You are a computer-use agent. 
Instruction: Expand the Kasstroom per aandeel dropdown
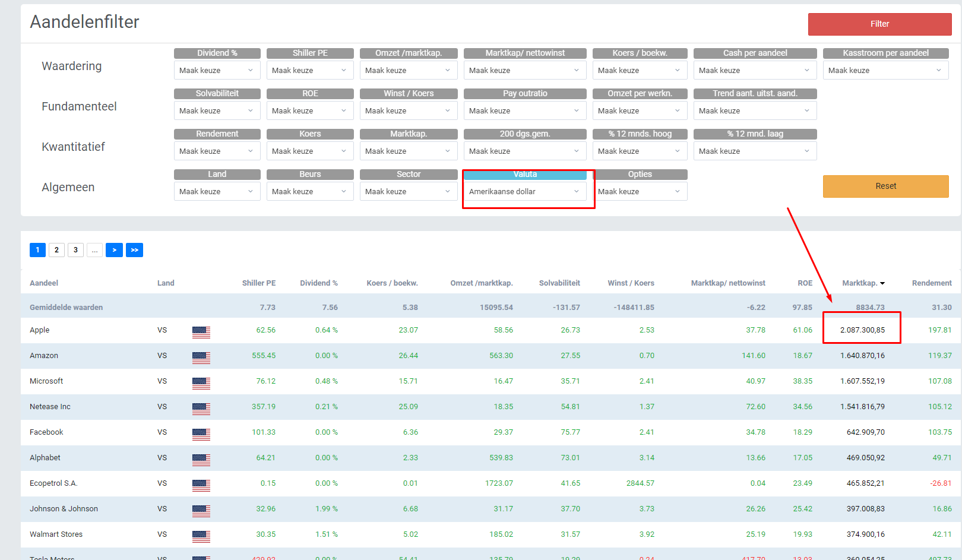pyautogui.click(x=885, y=70)
